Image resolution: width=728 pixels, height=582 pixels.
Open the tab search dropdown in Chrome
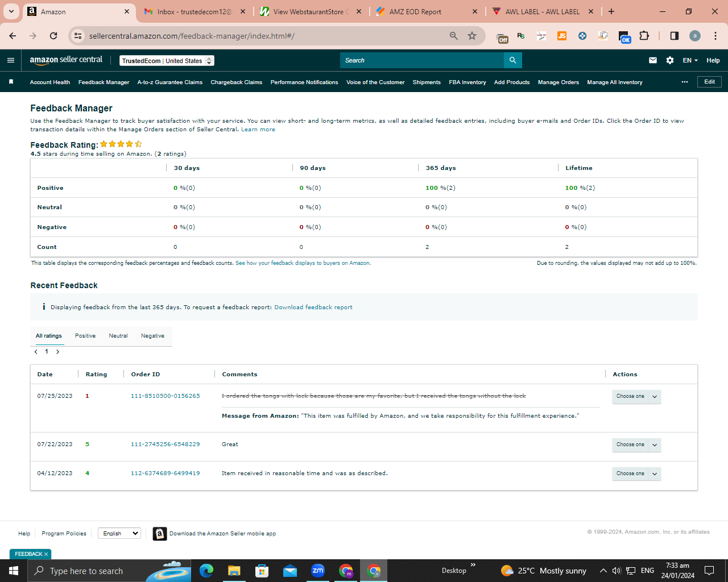pyautogui.click(x=11, y=11)
